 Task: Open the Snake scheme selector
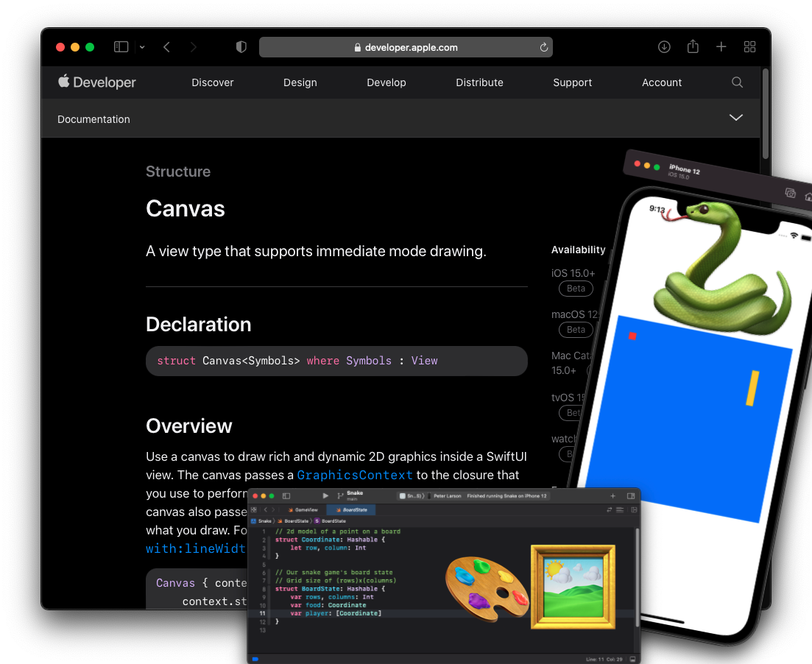(354, 496)
